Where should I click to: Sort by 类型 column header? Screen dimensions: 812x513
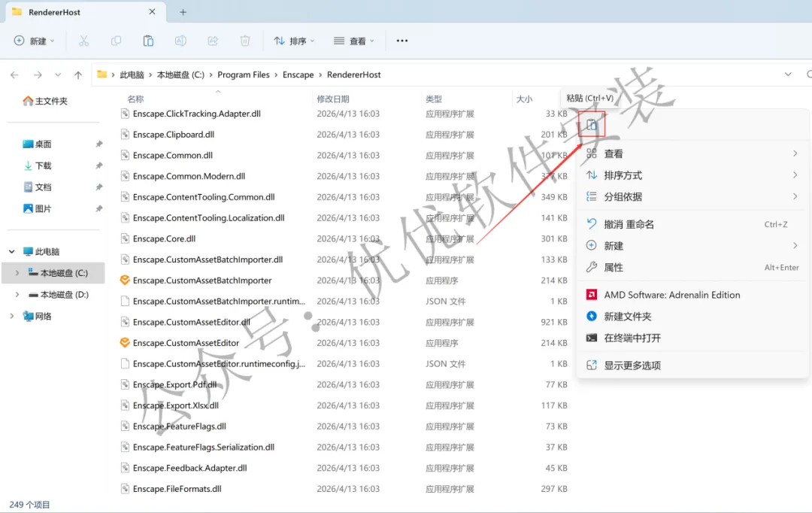(434, 99)
